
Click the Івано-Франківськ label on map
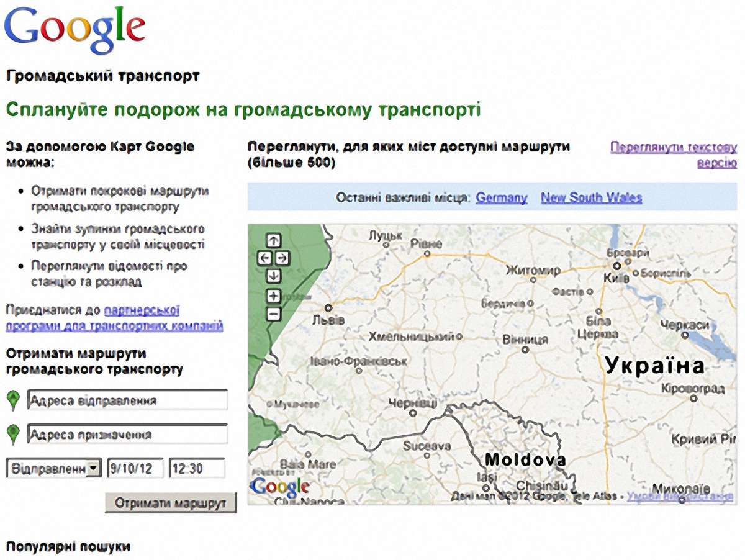pyautogui.click(x=359, y=361)
